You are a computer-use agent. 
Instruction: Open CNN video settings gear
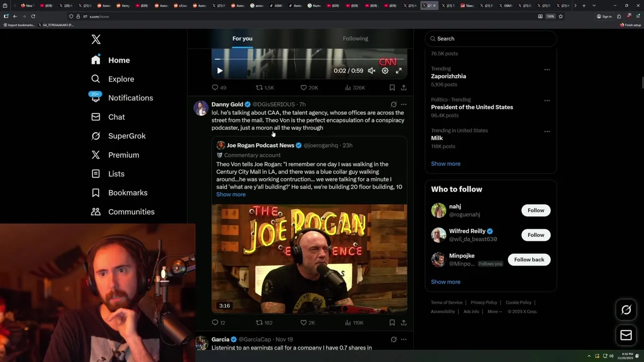(385, 71)
